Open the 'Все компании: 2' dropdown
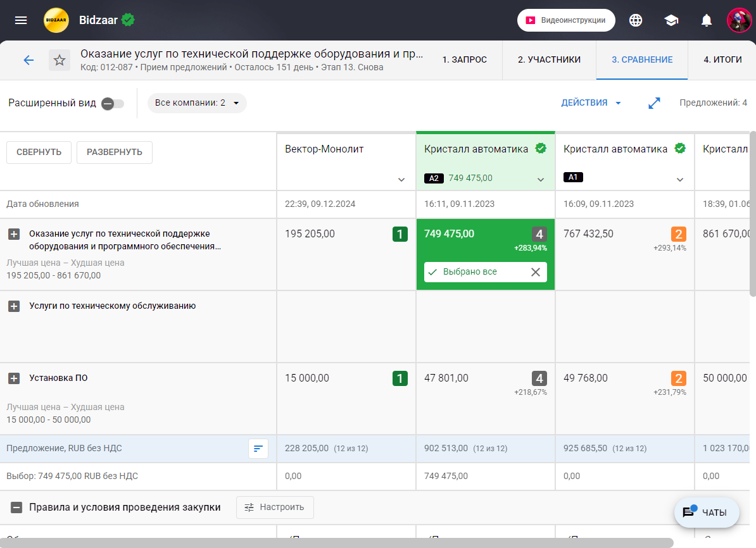Screen dimensions: 756x548 [x=197, y=103]
